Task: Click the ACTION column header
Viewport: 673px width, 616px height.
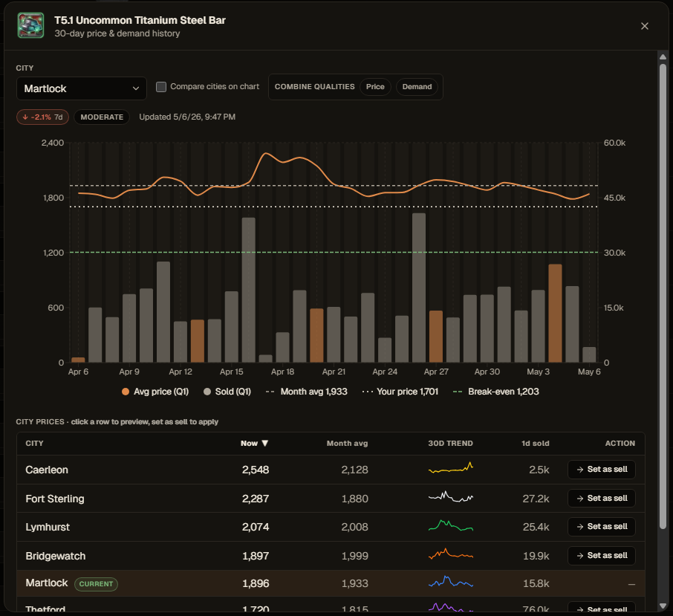Action: [620, 444]
